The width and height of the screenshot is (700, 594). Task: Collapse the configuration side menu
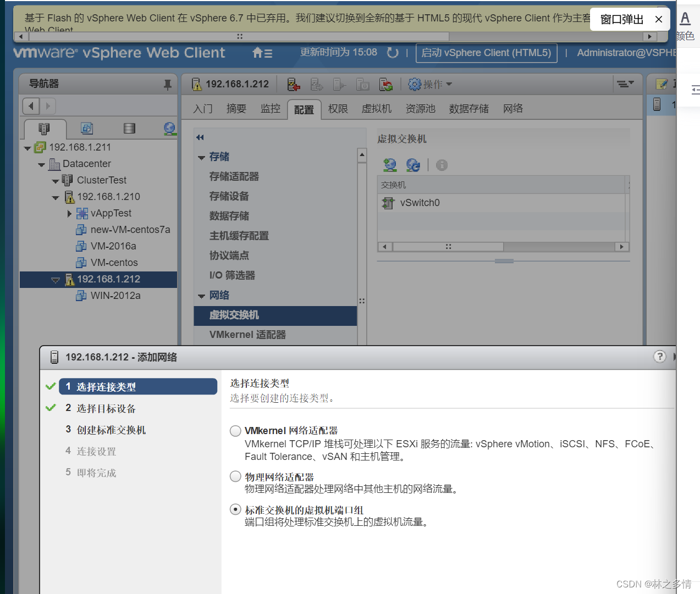point(200,137)
